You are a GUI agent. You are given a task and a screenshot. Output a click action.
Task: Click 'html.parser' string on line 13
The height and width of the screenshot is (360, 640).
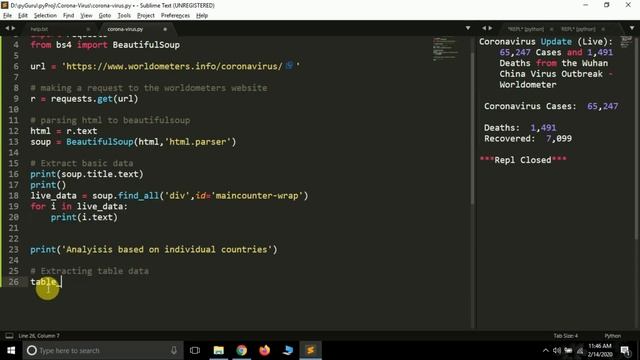coord(198,142)
